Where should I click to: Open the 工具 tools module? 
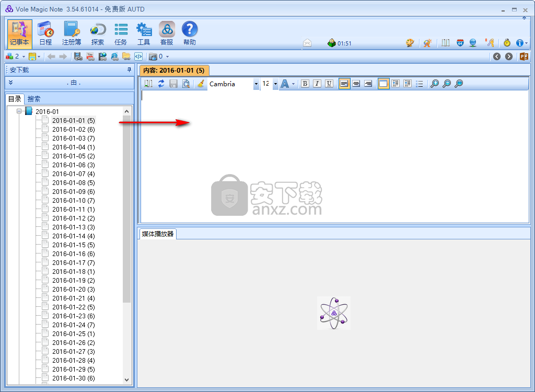point(144,34)
